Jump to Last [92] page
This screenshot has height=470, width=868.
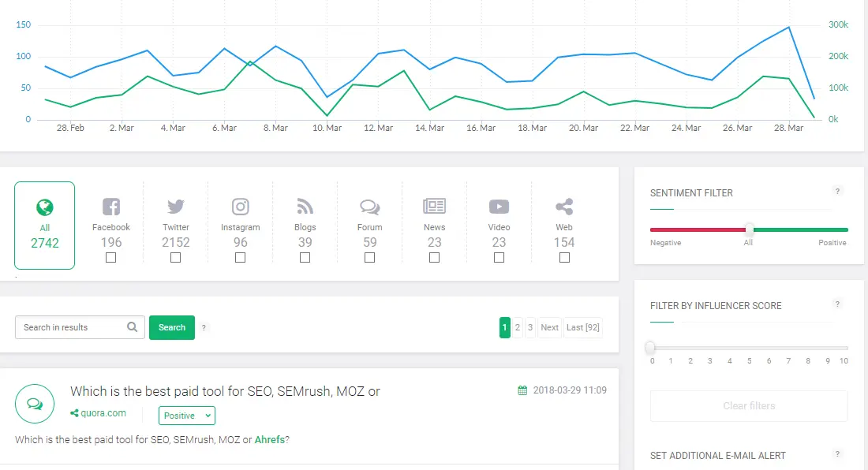[583, 327]
